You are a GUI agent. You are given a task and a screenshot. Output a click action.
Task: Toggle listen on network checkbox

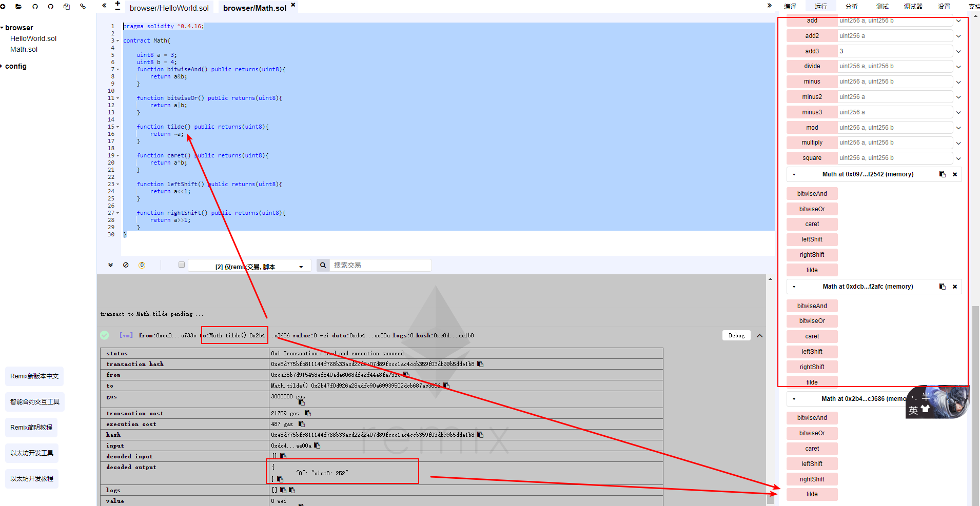(182, 265)
